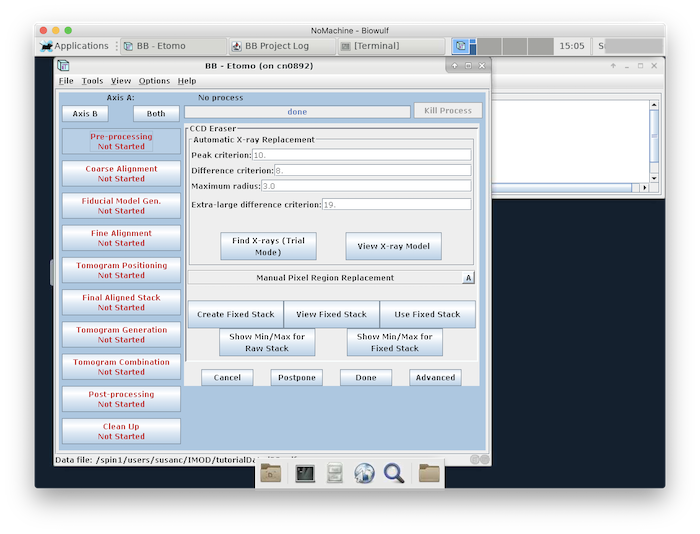Click the Peak criterion input field

[361, 155]
